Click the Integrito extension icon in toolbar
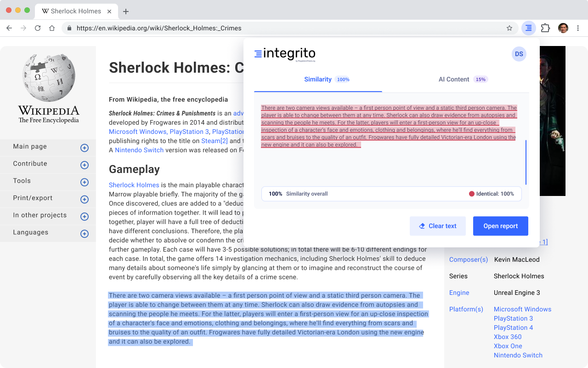Viewport: 588px width, 368px height. click(x=529, y=28)
